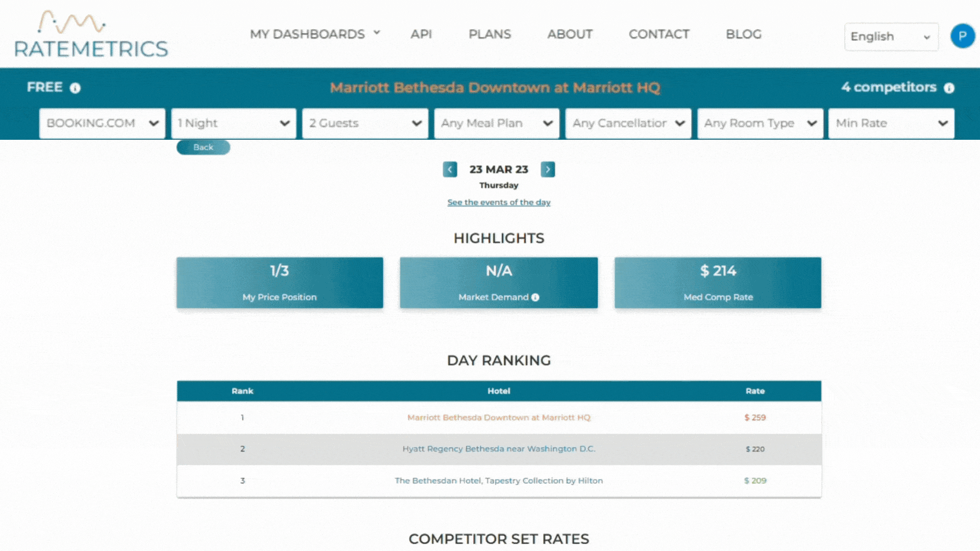Screen dimensions: 980x551
Task: Open the 2 Guests dropdown
Action: point(365,123)
